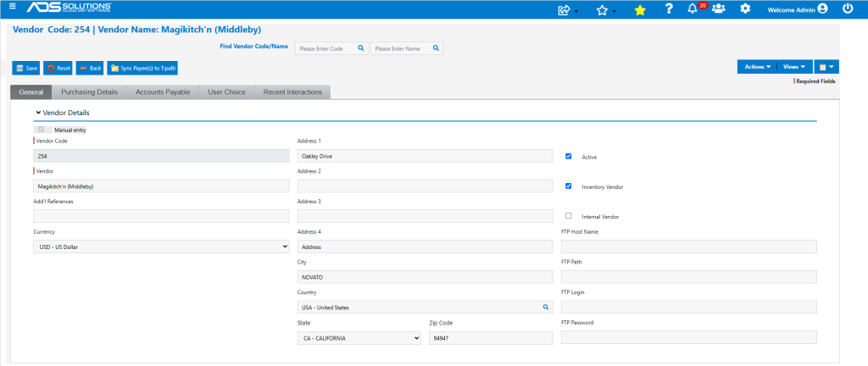Click the FTP Login field
The image size is (868, 366).
(689, 308)
